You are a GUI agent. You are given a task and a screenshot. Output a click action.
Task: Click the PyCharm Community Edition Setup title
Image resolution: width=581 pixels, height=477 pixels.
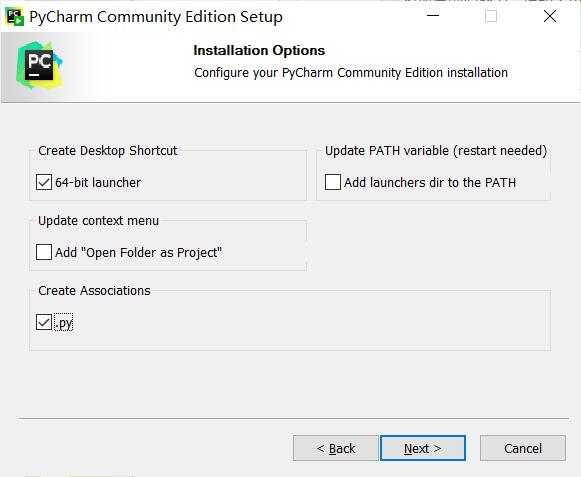156,17
